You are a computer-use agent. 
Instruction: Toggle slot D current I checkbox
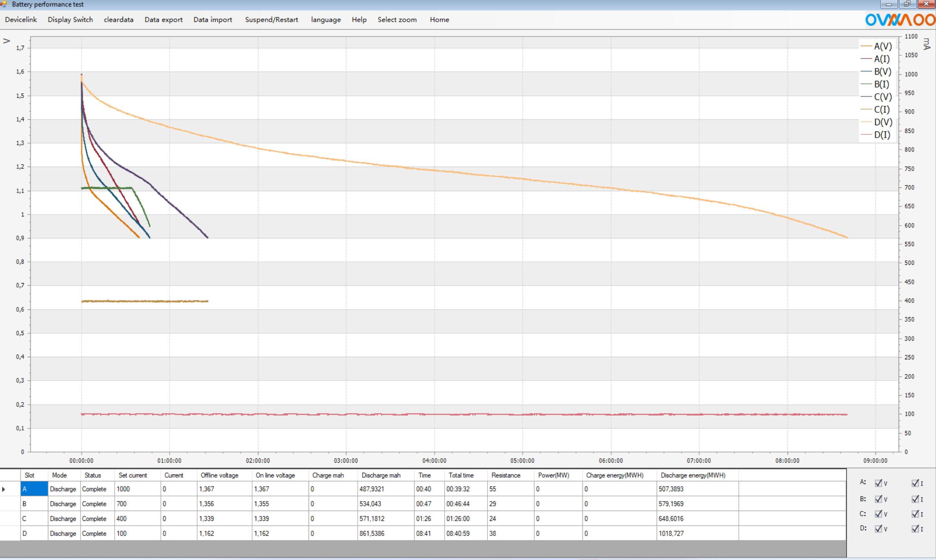[915, 529]
